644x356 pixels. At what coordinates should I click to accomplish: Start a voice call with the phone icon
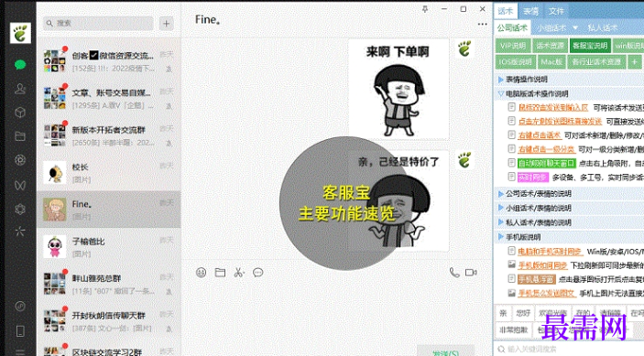coord(454,273)
